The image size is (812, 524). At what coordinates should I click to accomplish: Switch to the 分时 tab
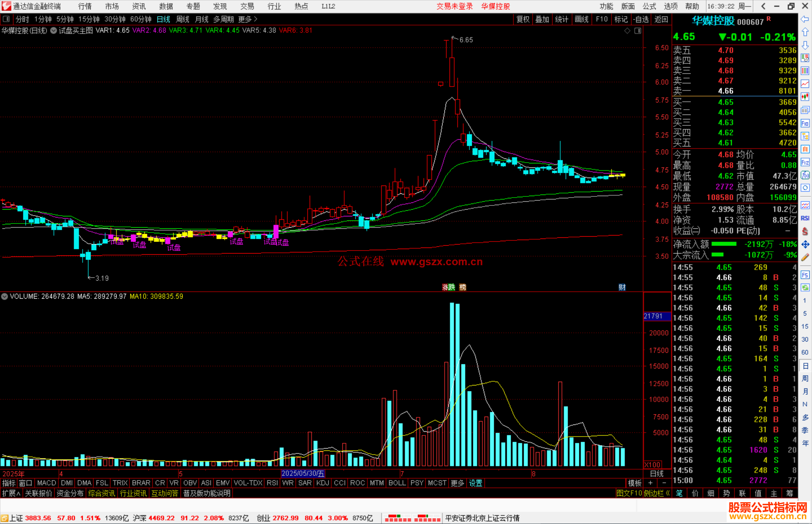(x=23, y=19)
